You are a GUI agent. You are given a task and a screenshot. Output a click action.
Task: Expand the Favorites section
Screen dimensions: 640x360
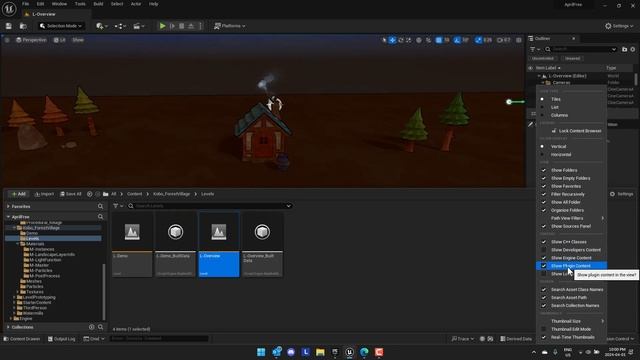tap(8, 207)
